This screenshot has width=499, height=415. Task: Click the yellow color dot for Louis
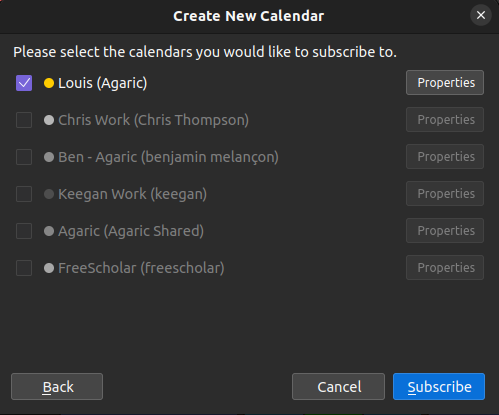coord(49,83)
